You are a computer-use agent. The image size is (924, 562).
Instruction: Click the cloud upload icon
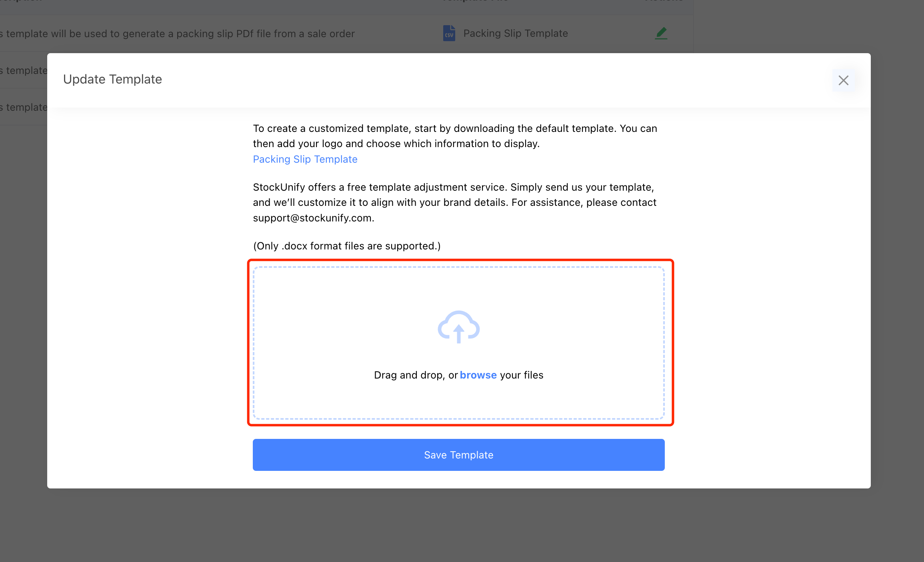point(458,327)
